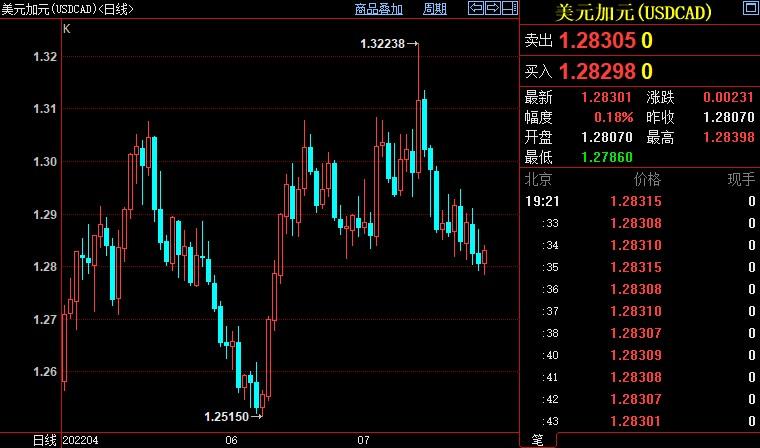This screenshot has width=760, height=448.
Task: Click the left arrow navigation icon
Action: [x=476, y=9]
